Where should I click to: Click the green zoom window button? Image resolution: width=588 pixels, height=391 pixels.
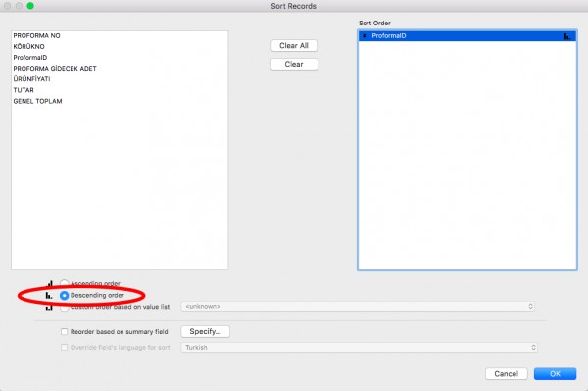[30, 6]
